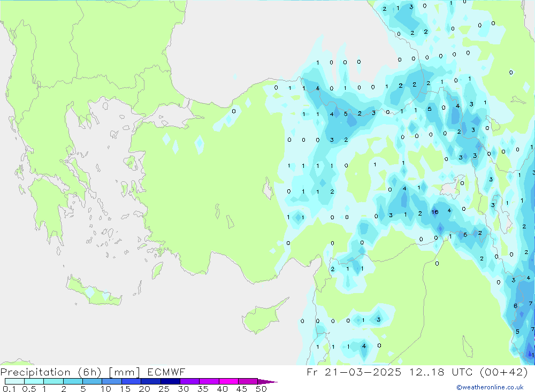The height and width of the screenshot is (392, 535).
Task: Click the purple 35–40 mm legend swatch
Action: click(209, 381)
